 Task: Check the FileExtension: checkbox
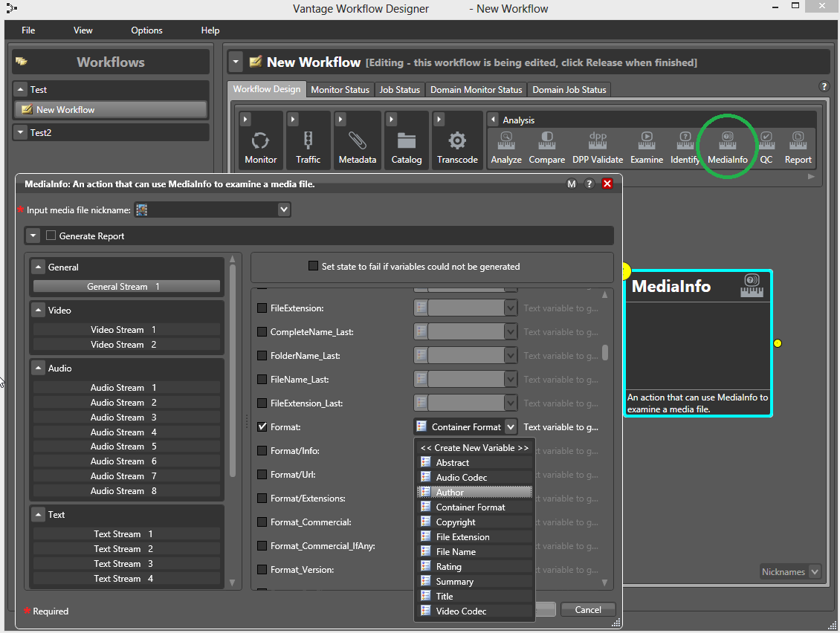pyautogui.click(x=262, y=308)
